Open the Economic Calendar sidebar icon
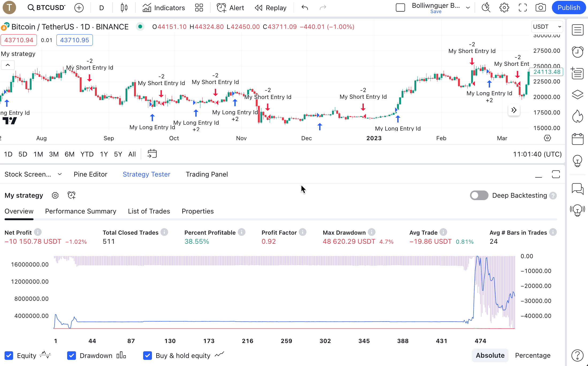This screenshot has height=366, width=588. point(578,139)
